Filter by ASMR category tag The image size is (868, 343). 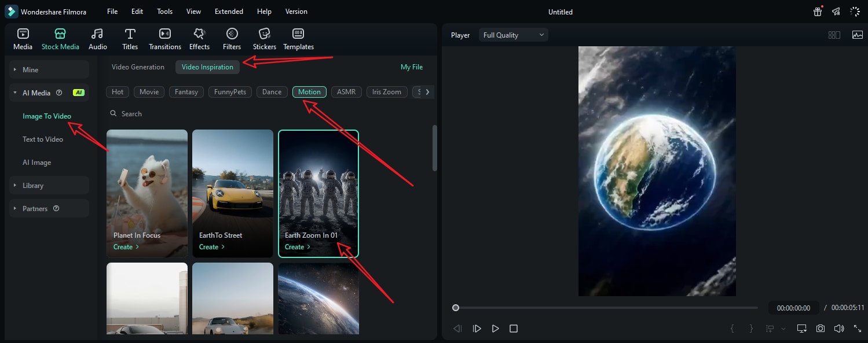point(346,91)
